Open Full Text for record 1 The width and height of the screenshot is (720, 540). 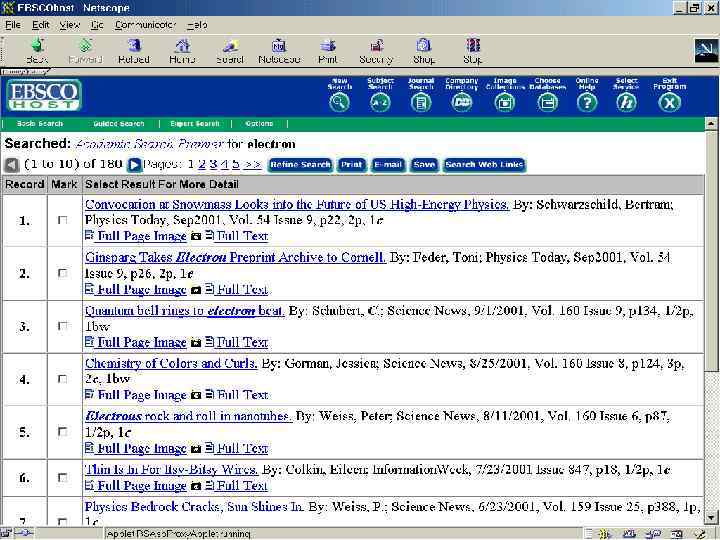[242, 236]
